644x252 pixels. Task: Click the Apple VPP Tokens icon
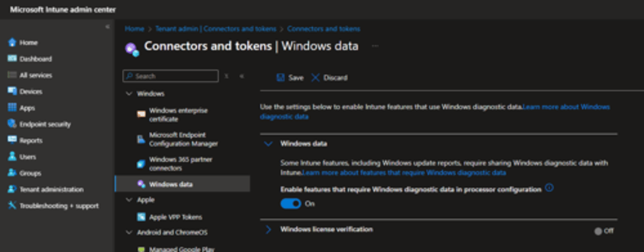click(x=141, y=217)
